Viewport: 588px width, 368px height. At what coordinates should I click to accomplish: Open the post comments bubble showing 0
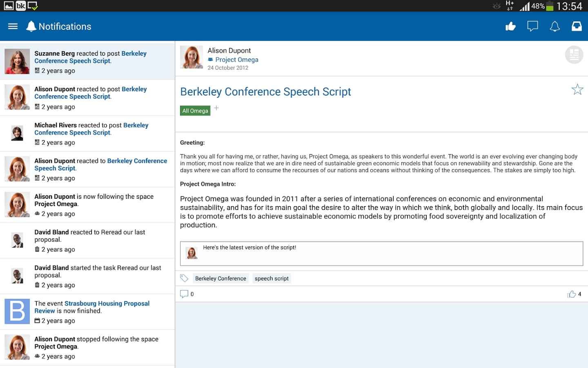click(185, 294)
